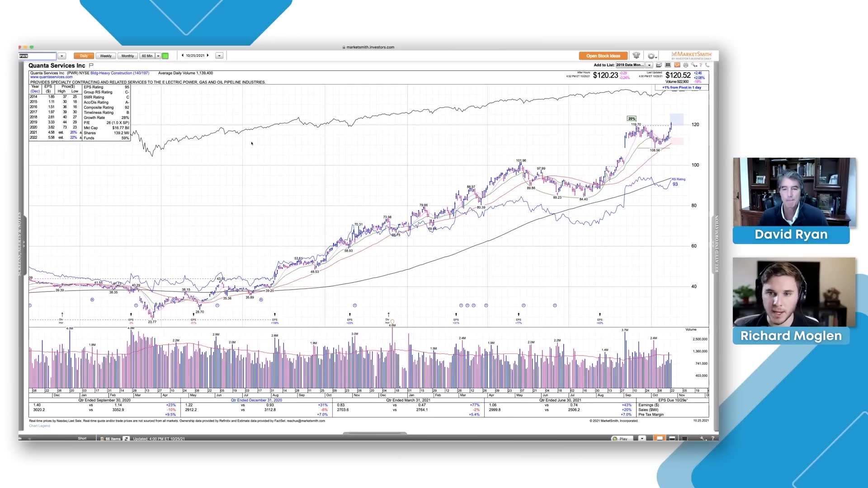The image size is (868, 488).
Task: Open the wrench tools menu
Action: (694, 65)
